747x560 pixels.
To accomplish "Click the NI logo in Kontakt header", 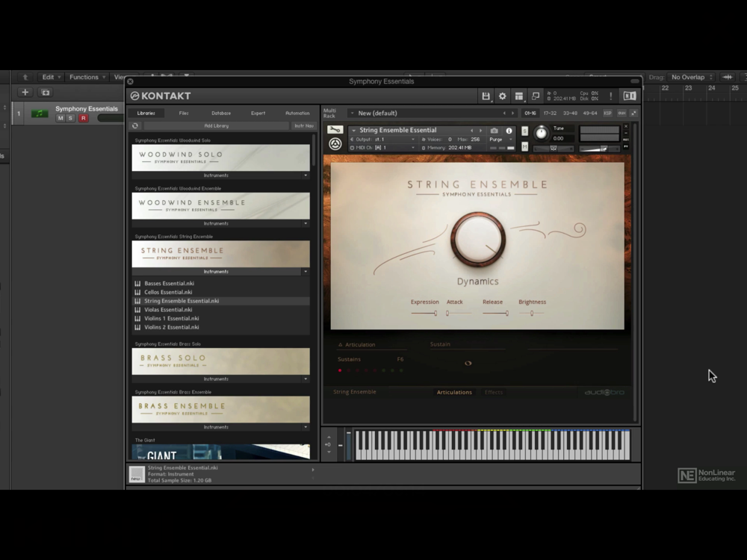I will pos(629,96).
